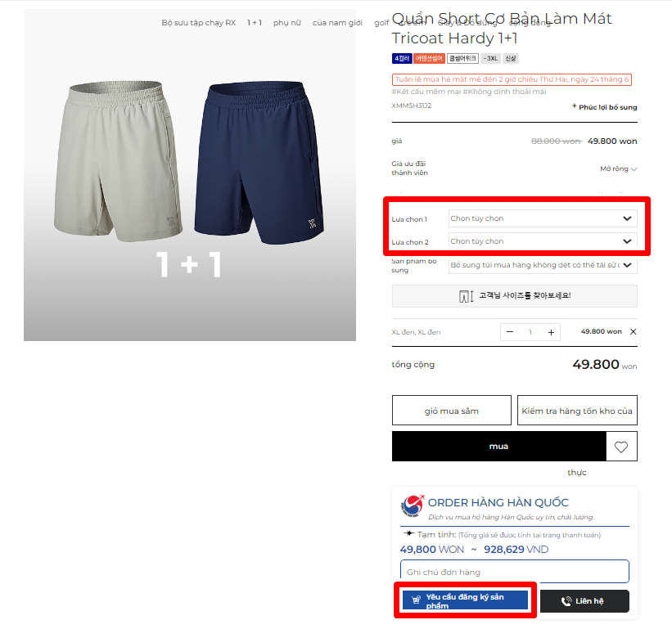Open the Lựa chọn 2 dropdown

pos(543,241)
